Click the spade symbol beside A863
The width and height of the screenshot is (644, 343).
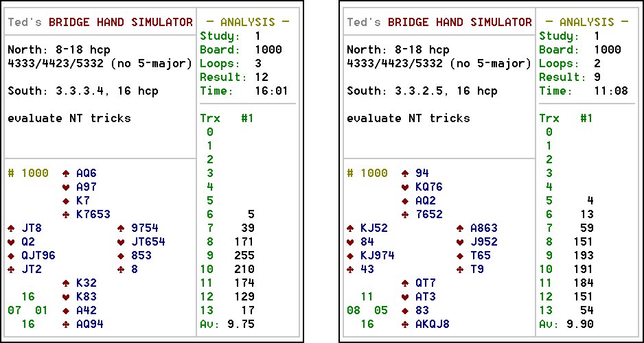coord(460,228)
